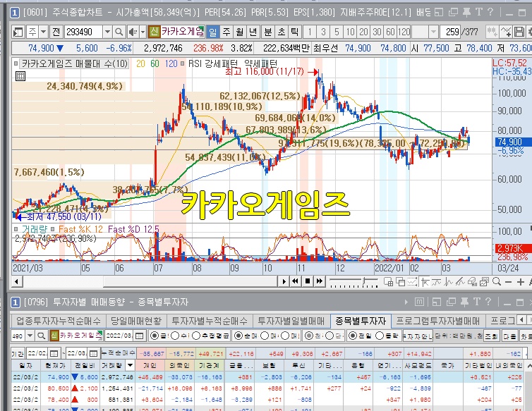Click the 누적순매수 button
Image resolution: width=532 pixels, height=411 pixels.
[x=119, y=353]
